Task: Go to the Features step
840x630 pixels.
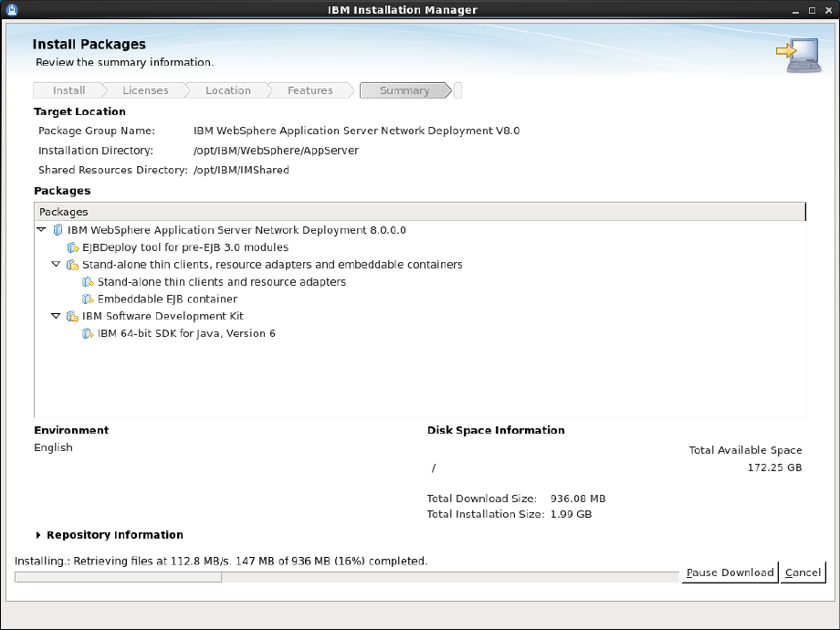Action: pos(310,90)
